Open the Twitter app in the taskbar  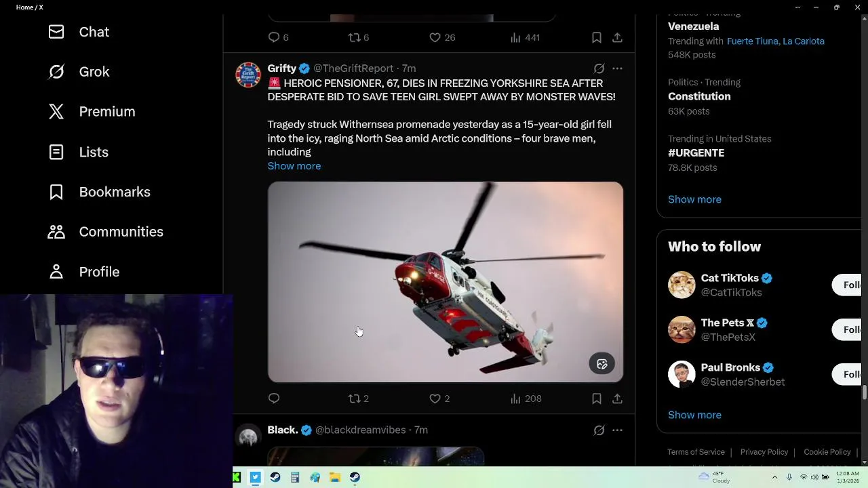click(255, 477)
